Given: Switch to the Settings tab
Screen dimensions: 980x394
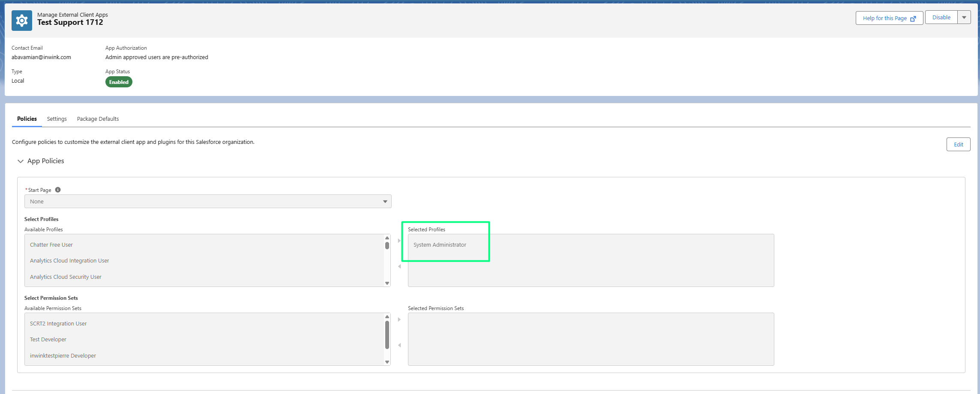Looking at the screenshot, I should click(x=57, y=119).
